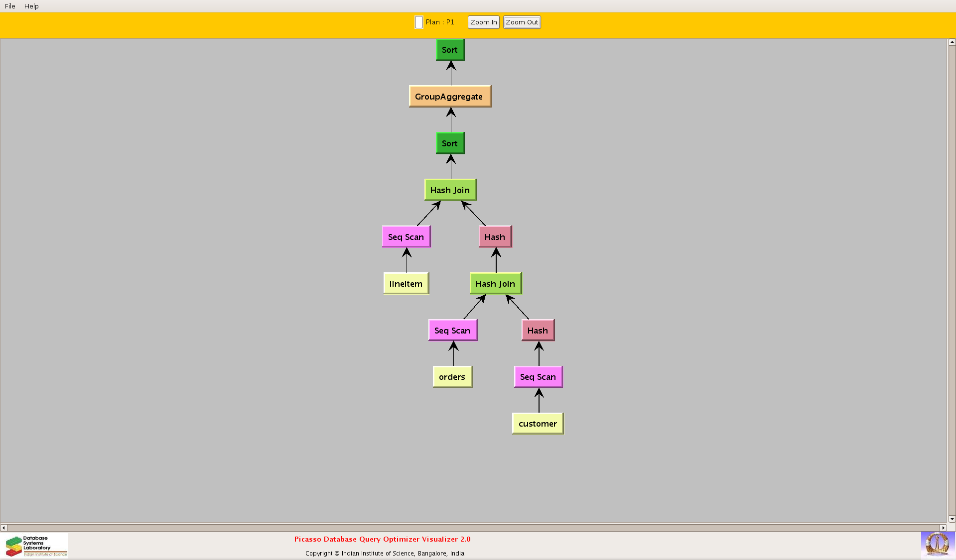Select the lower Hash Join node

pyautogui.click(x=495, y=284)
